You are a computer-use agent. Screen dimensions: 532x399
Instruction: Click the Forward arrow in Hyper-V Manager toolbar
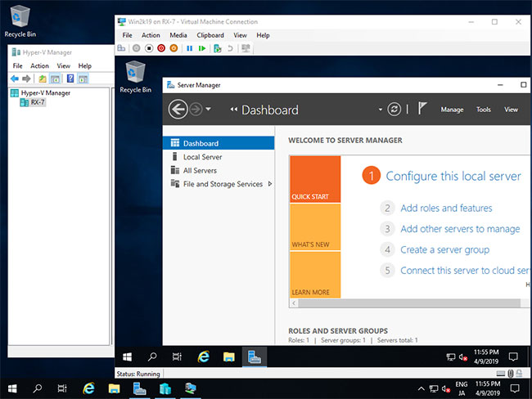pos(26,79)
